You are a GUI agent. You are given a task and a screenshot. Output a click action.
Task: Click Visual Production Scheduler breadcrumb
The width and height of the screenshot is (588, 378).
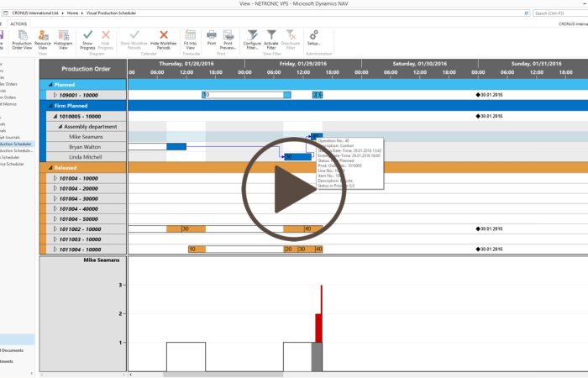112,13
